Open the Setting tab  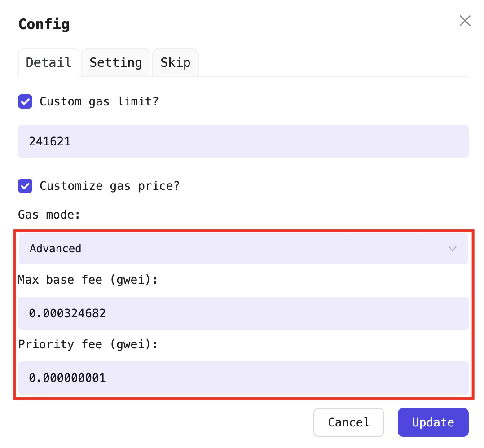(115, 62)
